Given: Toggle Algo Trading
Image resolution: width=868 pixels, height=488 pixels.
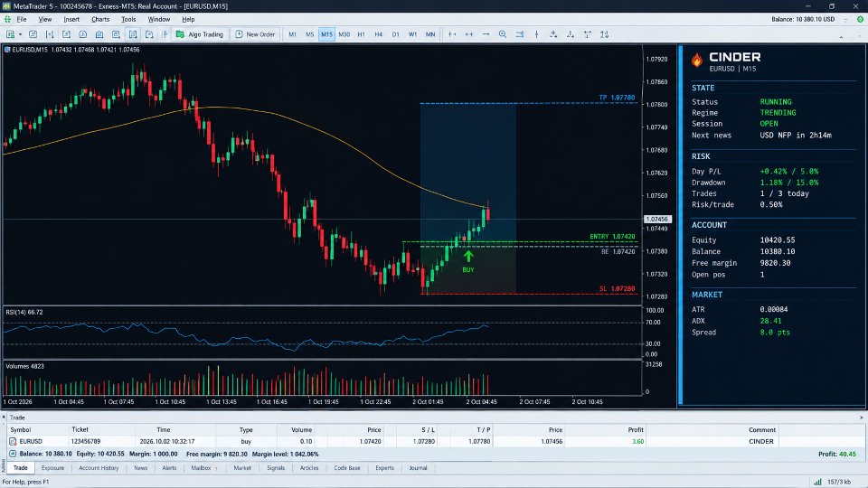Looking at the screenshot, I should 200,34.
